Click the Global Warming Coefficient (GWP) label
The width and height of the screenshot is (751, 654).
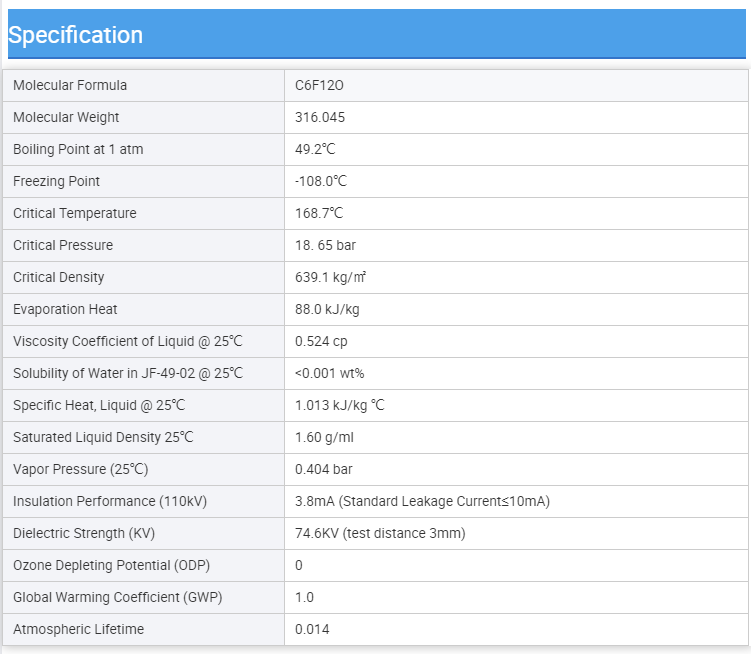(x=117, y=597)
